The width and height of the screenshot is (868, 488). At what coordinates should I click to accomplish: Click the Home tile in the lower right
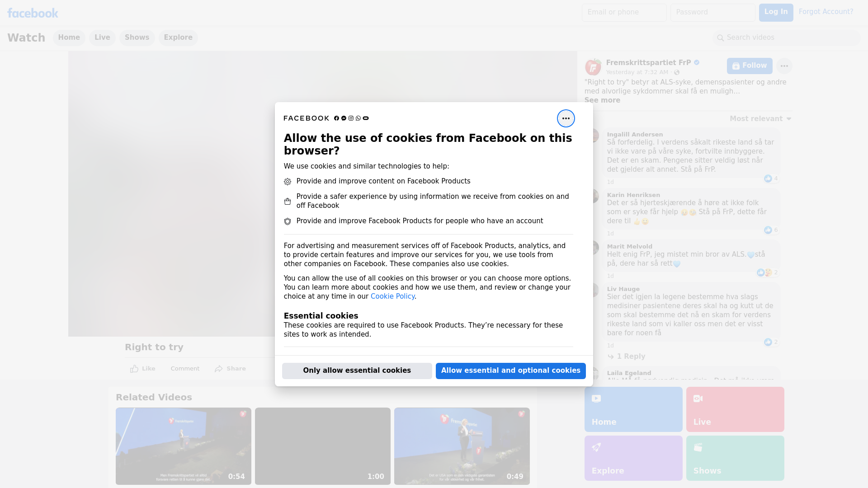point(633,409)
